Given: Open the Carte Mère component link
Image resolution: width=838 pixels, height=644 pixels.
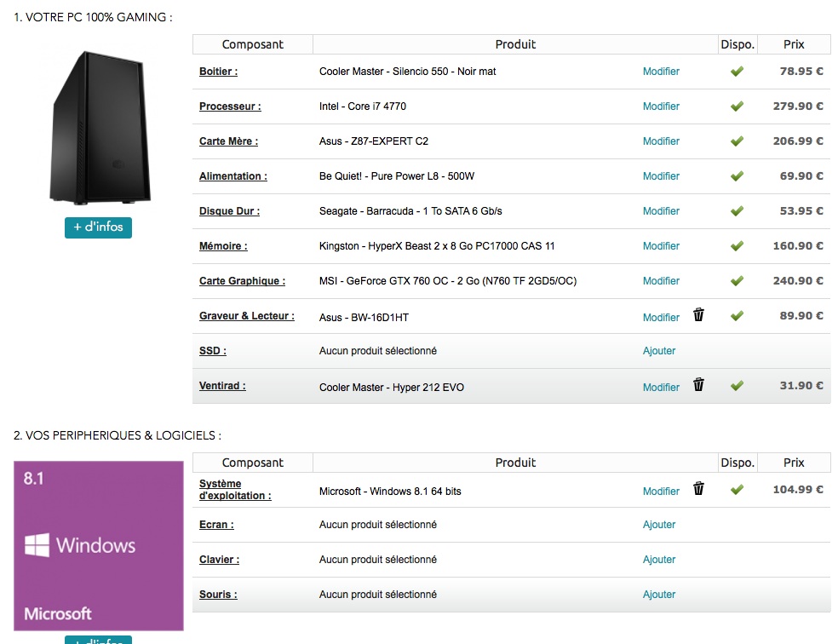Looking at the screenshot, I should click(x=229, y=141).
